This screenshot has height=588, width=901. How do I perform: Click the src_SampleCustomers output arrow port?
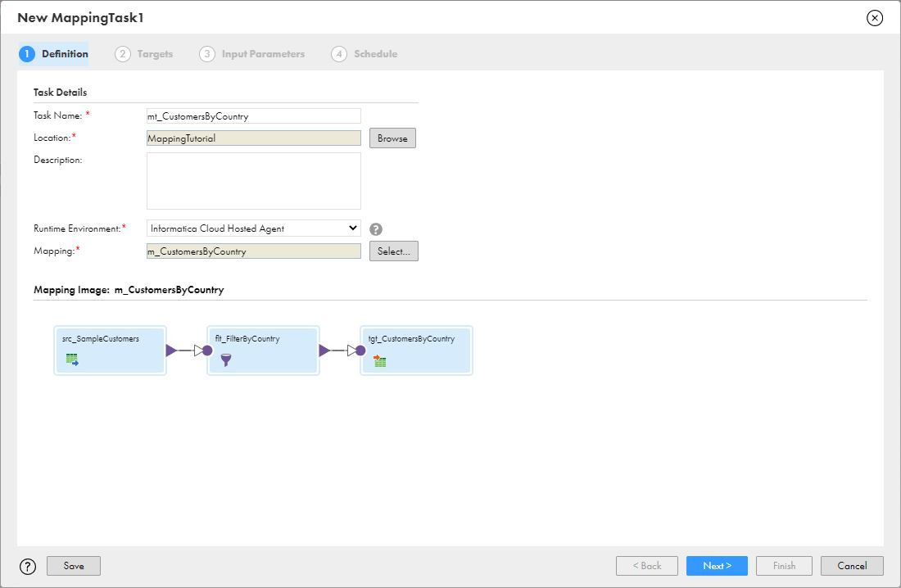coord(171,350)
